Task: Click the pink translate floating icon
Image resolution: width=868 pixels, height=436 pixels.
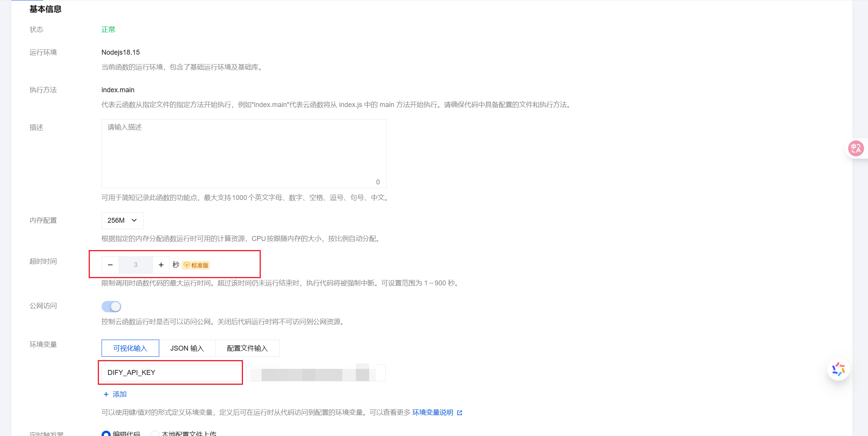Action: (856, 148)
